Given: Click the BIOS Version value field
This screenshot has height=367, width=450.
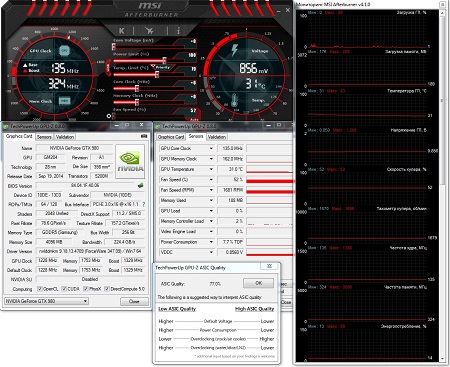Looking at the screenshot, I should [86, 185].
